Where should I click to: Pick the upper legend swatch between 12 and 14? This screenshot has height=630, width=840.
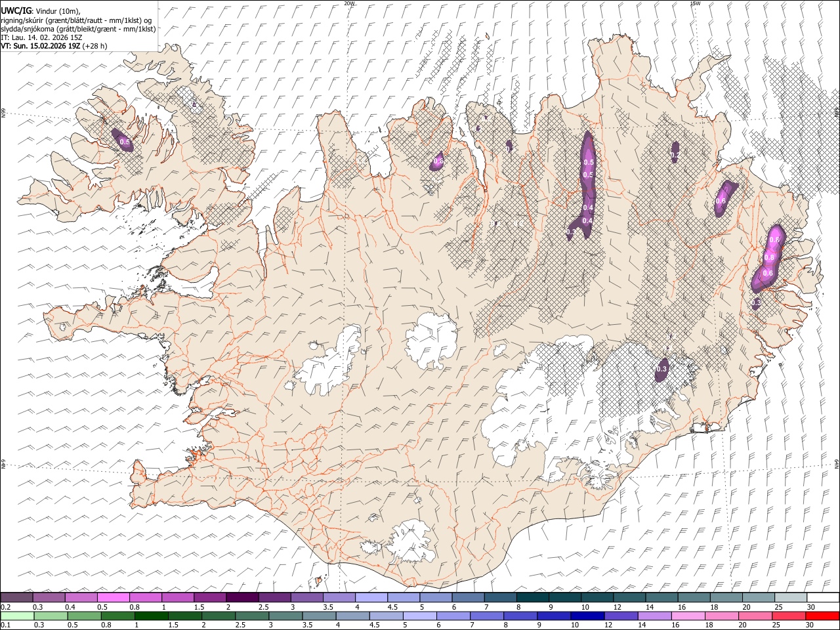tap(629, 597)
